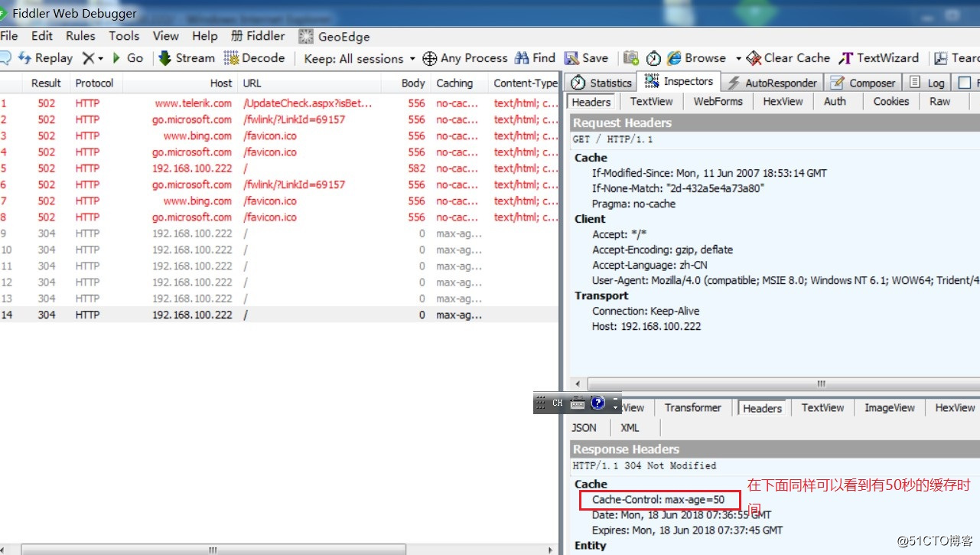Image resolution: width=980 pixels, height=555 pixels.
Task: Select session 1 www.telerik.com row
Action: [x=279, y=103]
